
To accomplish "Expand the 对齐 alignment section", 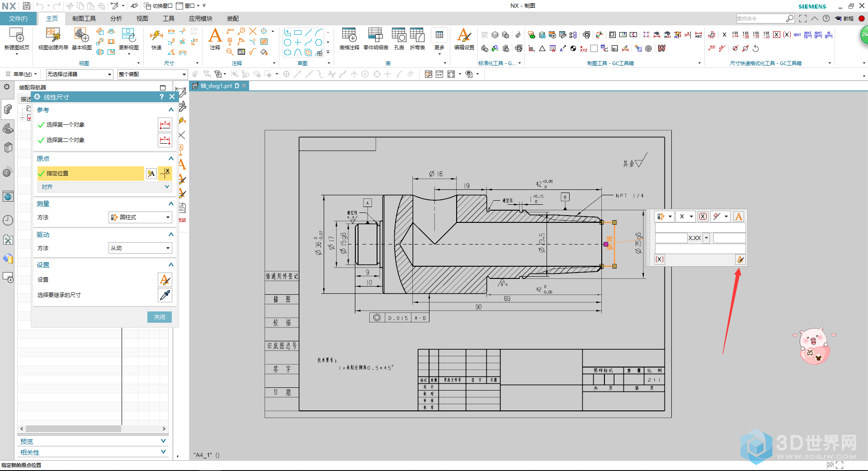I will coord(104,187).
